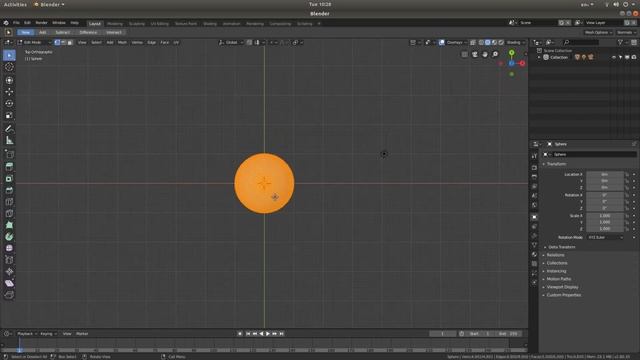Enable vertex select mode
The height and width of the screenshot is (360, 640).
click(x=57, y=42)
